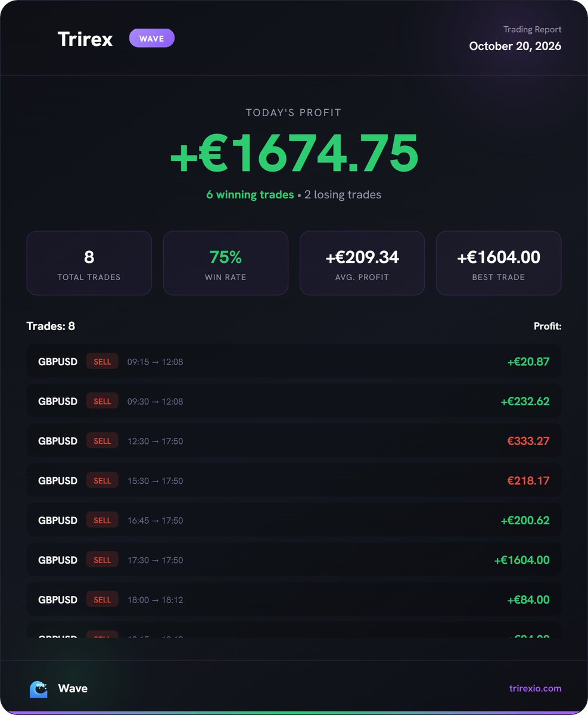Click the purple WAVE badge

pyautogui.click(x=152, y=38)
